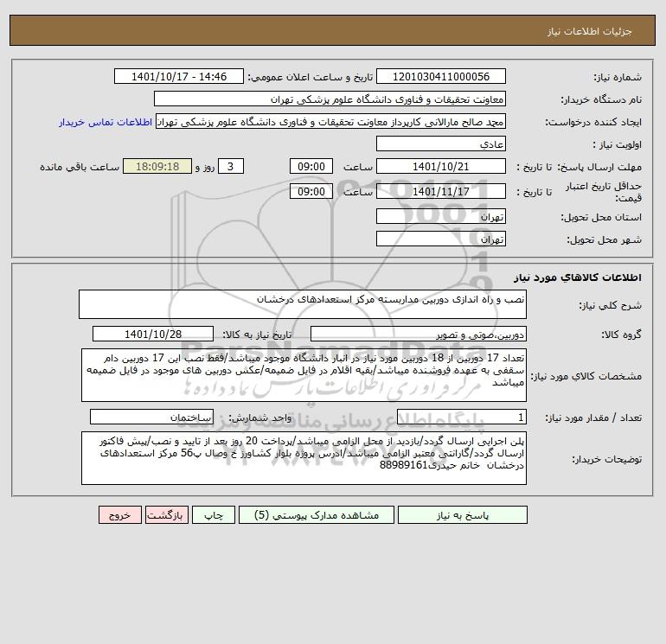Viewport: 666px width, 644px height.
Task: Click the goods group field 'دوربین،صوتی و تصویر'
Action: (419, 334)
